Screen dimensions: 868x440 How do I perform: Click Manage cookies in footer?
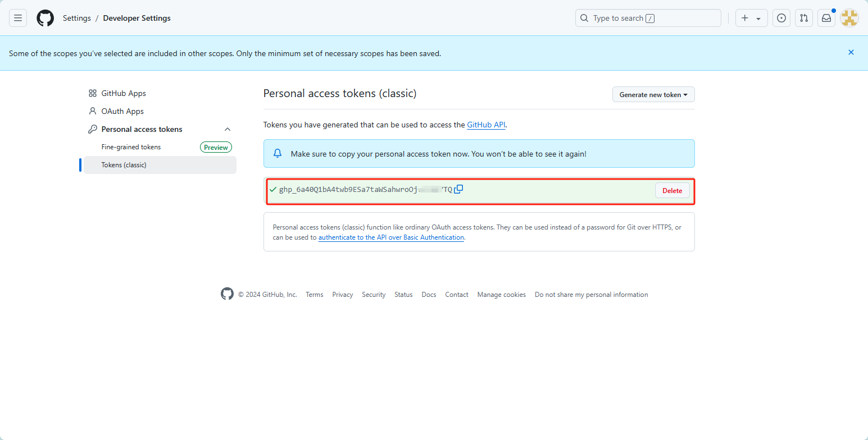(x=502, y=295)
